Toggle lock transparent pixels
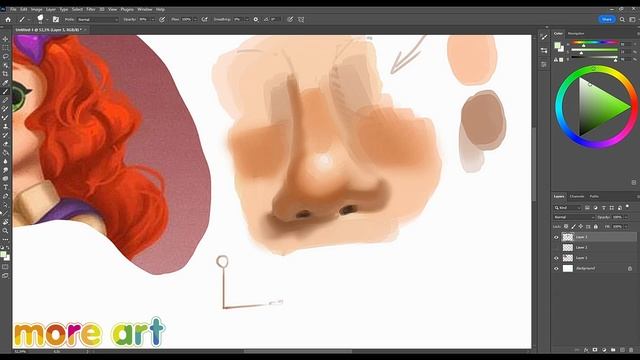This screenshot has height=360, width=640. 566,227
